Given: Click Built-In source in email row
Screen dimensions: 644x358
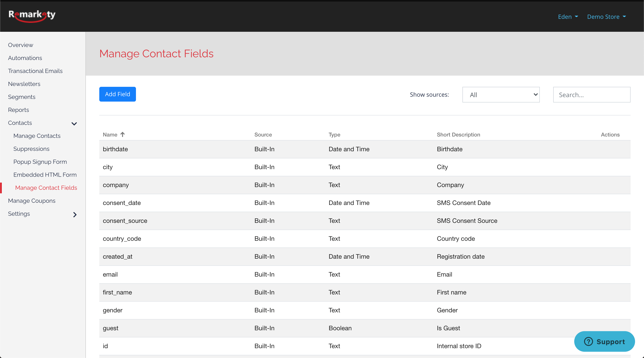Looking at the screenshot, I should point(264,275).
